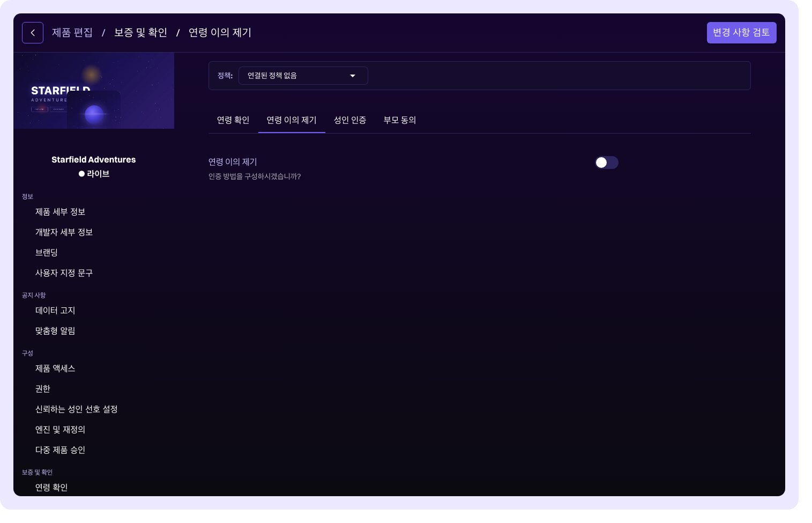The width and height of the screenshot is (812, 523).
Task: Click Starfield Adventures product name
Action: pos(94,160)
